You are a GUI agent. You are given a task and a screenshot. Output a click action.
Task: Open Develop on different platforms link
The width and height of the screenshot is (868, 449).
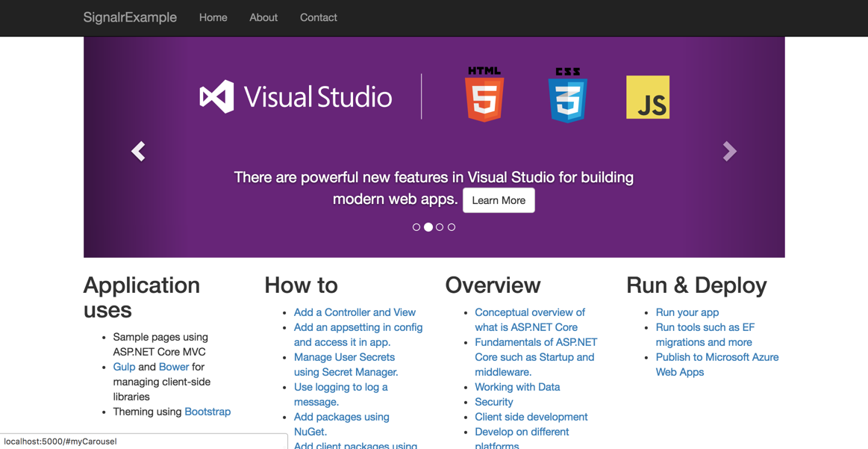tap(522, 438)
